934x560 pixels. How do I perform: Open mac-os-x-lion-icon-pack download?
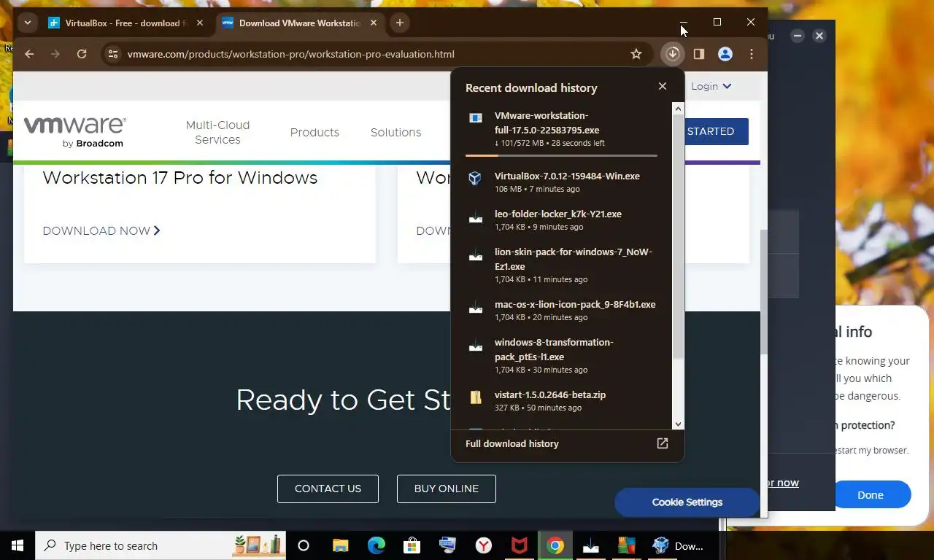tap(561, 310)
